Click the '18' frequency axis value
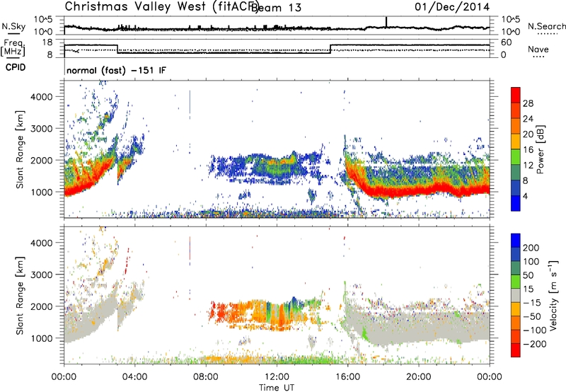The width and height of the screenshot is (566, 392). click(x=47, y=42)
